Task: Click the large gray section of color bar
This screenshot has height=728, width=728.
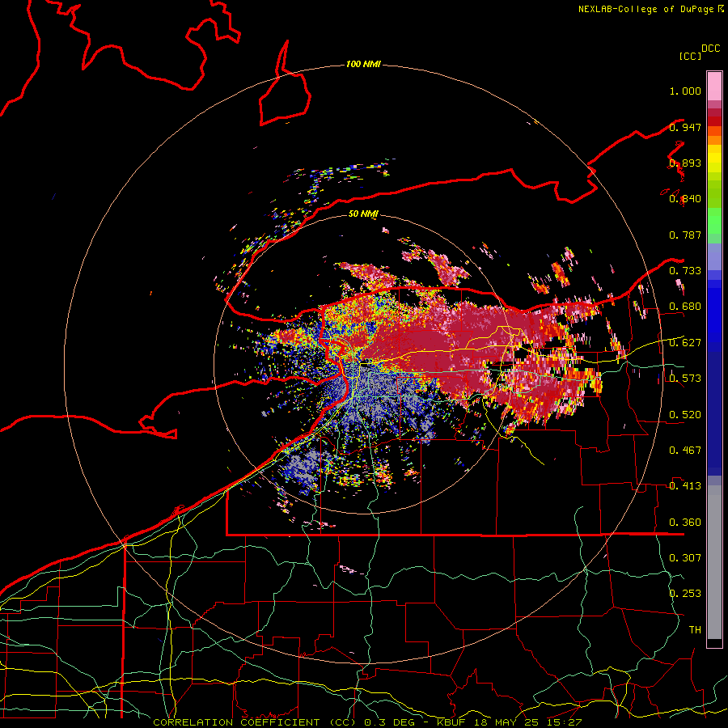Action: (x=714, y=562)
